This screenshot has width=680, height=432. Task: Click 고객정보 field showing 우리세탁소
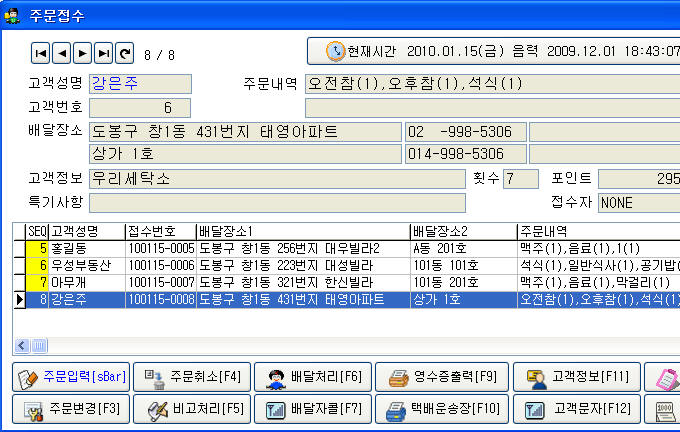pyautogui.click(x=278, y=179)
